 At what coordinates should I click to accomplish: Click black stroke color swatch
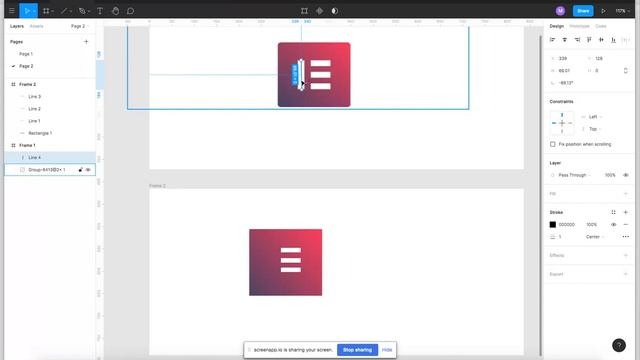point(553,224)
